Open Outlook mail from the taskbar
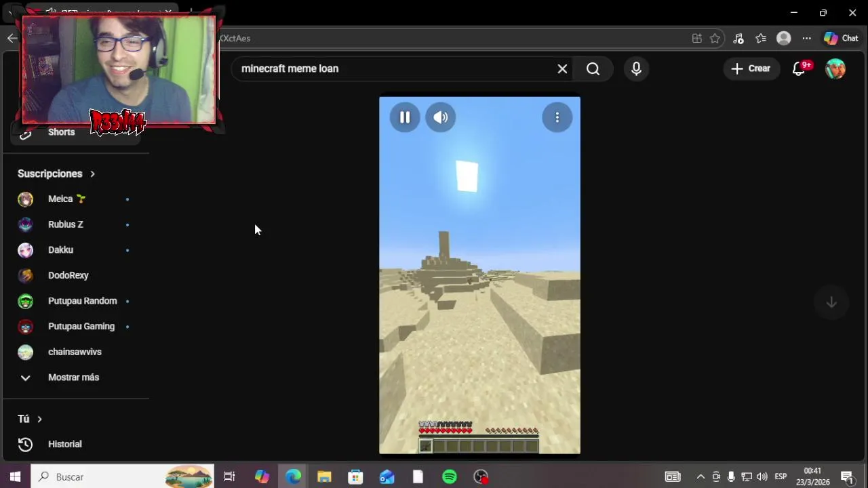868x488 pixels. (387, 476)
